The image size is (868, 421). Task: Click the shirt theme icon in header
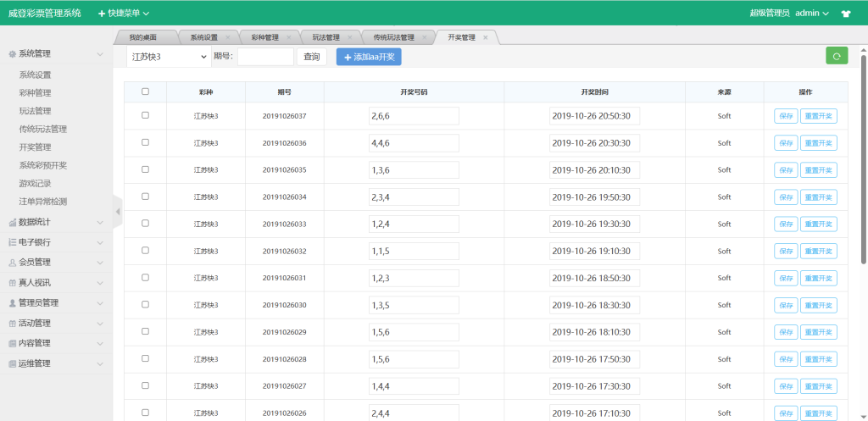point(845,14)
